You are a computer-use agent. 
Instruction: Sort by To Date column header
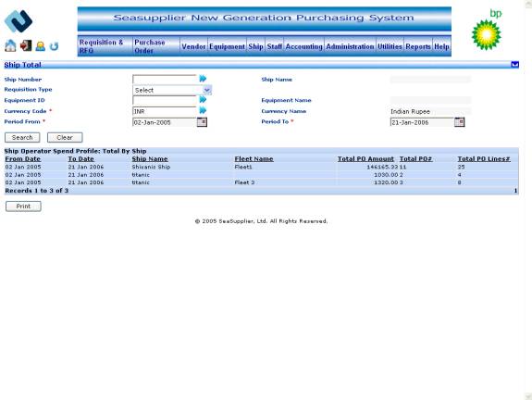[x=80, y=159]
